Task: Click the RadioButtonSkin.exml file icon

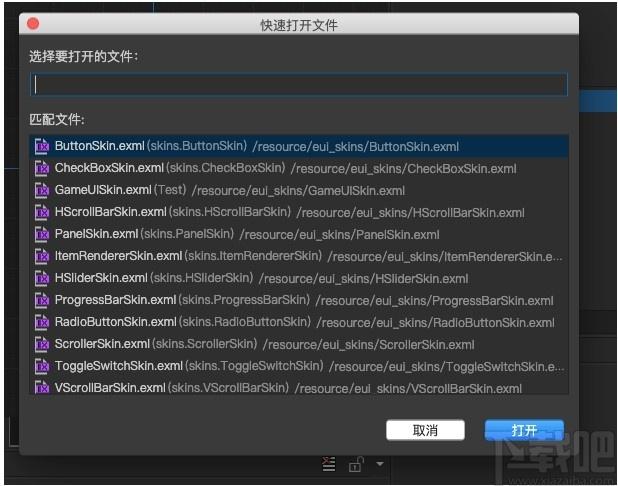Action: pyautogui.click(x=42, y=323)
